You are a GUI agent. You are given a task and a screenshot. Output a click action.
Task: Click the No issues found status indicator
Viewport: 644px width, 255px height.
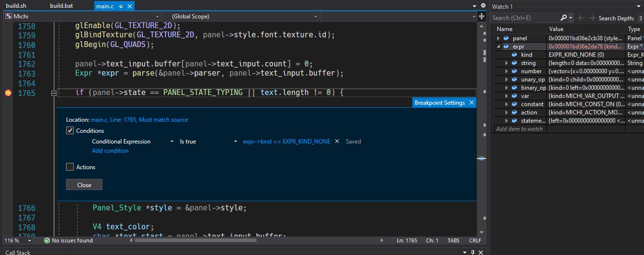68,240
